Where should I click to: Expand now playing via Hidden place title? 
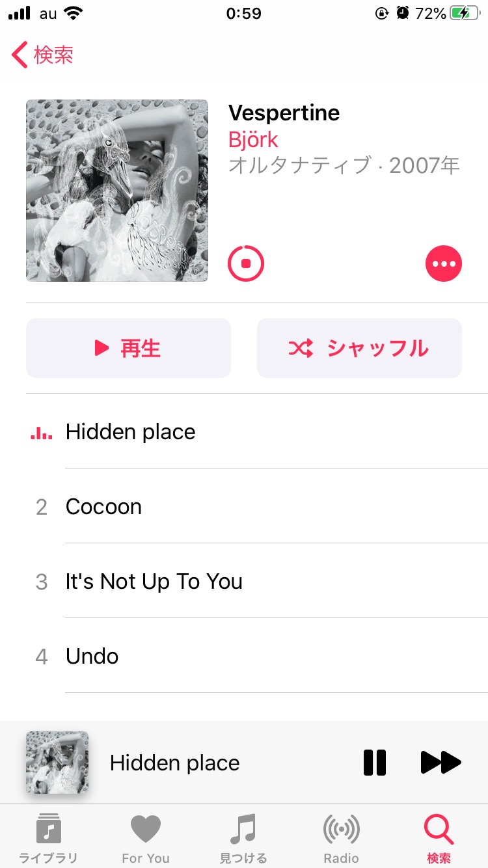[174, 763]
